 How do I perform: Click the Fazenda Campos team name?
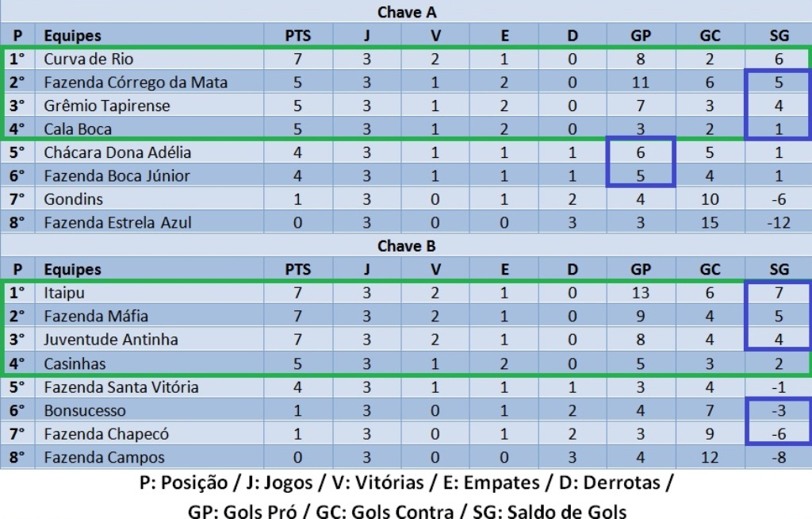(x=105, y=457)
